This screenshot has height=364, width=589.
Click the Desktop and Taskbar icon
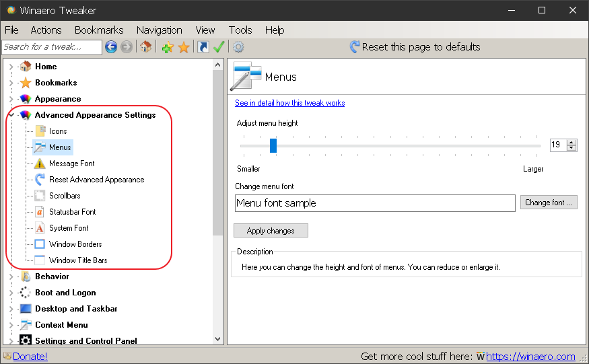click(26, 309)
